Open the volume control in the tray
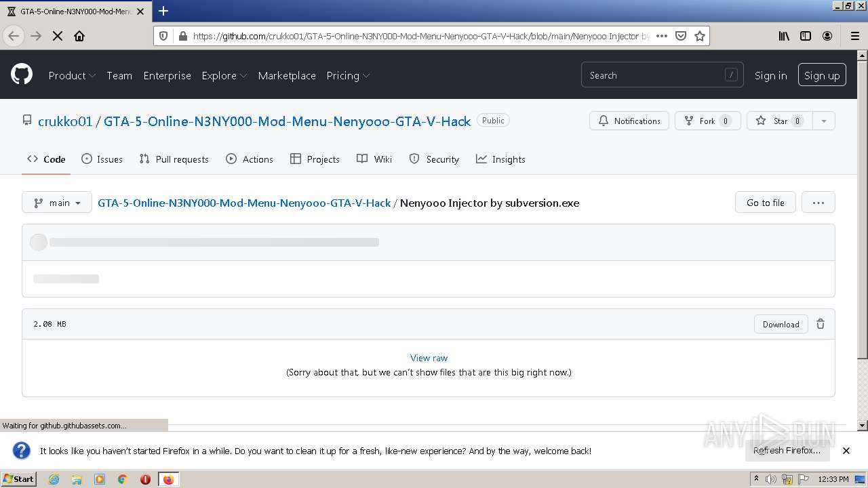 click(771, 479)
